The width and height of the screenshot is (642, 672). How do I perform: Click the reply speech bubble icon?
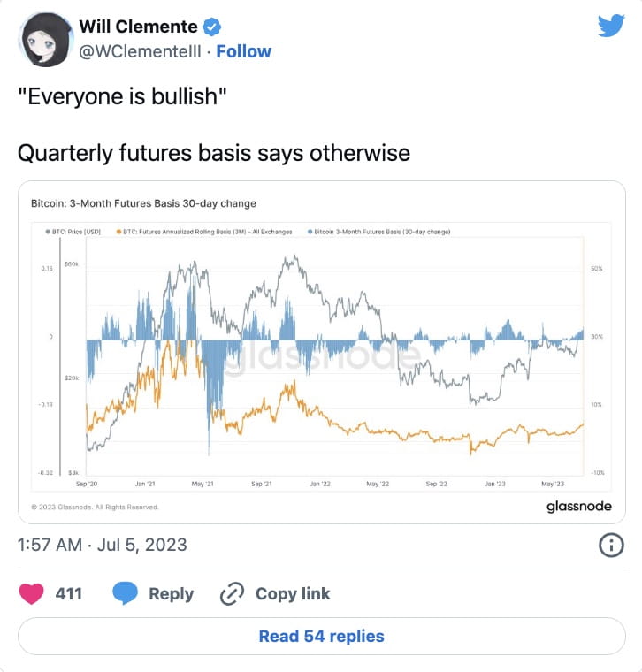[x=126, y=593]
